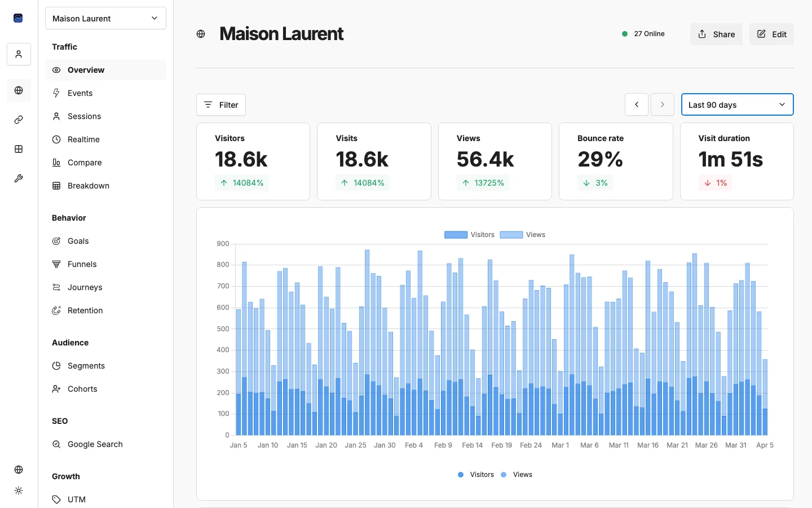
Task: Open the Google Search page
Action: [105, 444]
